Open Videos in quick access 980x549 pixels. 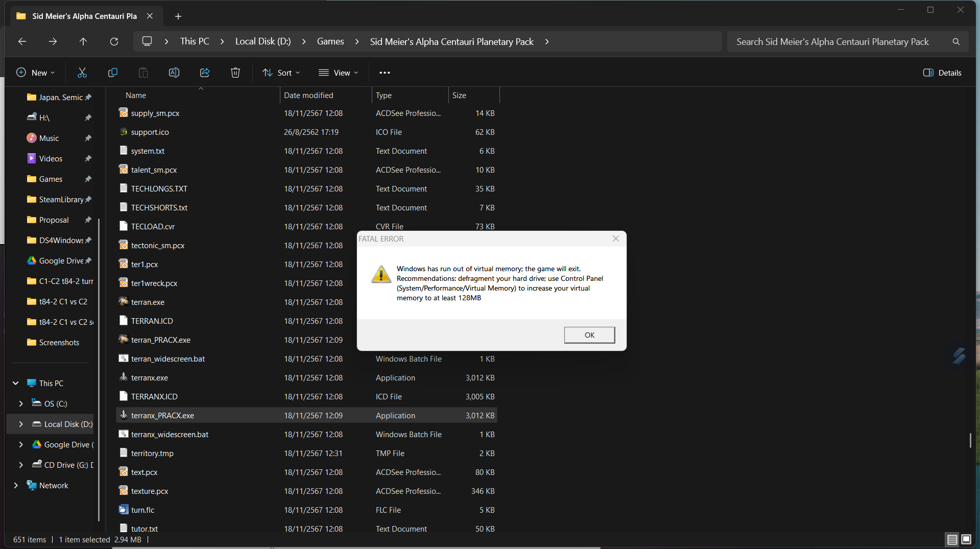pyautogui.click(x=51, y=158)
